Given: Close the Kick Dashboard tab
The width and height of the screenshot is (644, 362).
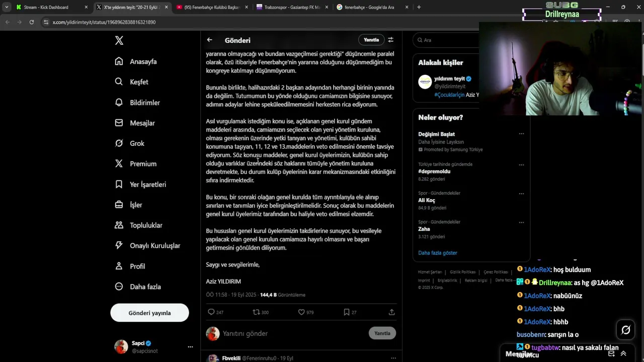Looking at the screenshot, I should pos(86,7).
